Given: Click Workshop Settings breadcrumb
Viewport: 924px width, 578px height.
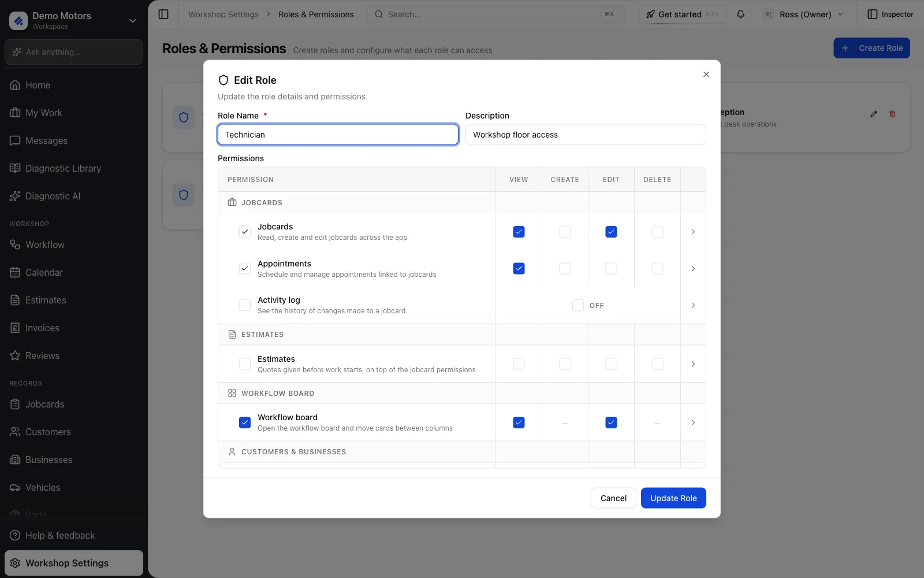Looking at the screenshot, I should 223,14.
